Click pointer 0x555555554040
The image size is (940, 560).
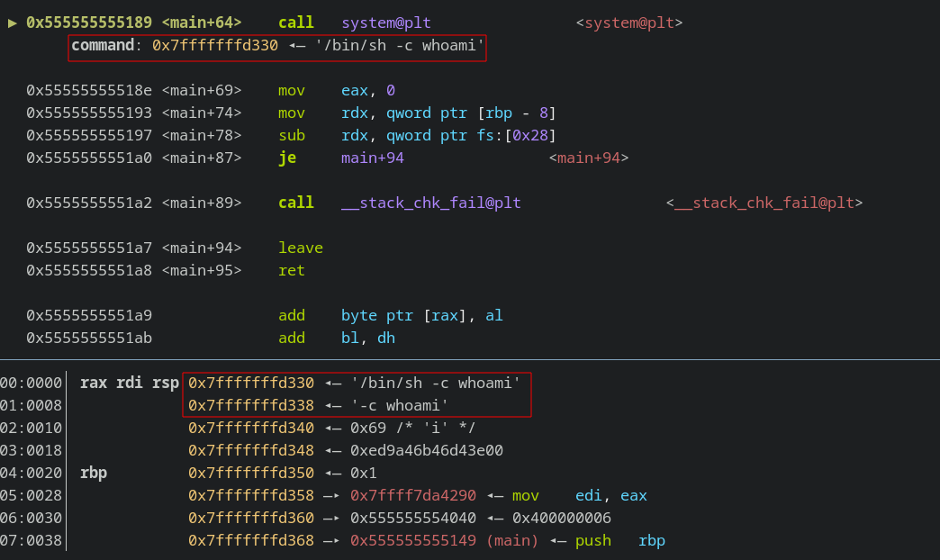pos(413,518)
